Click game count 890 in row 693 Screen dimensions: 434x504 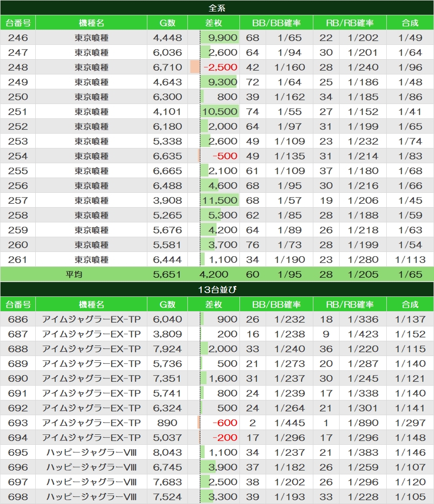tap(167, 423)
